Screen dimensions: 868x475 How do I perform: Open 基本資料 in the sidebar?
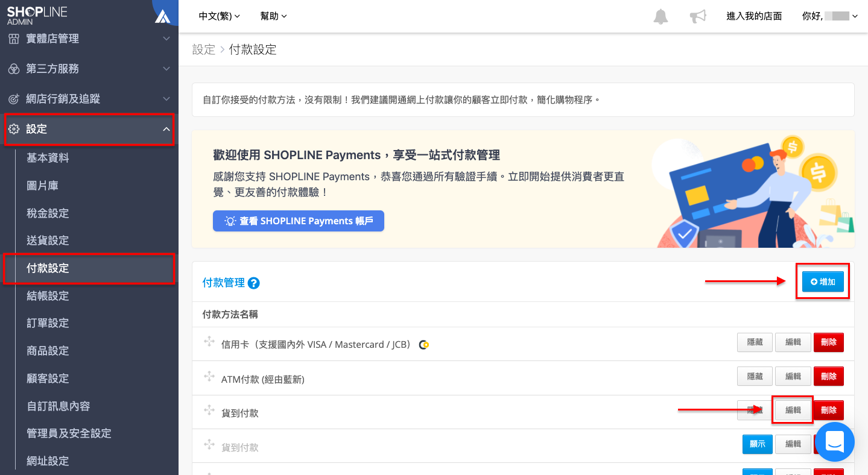click(48, 158)
